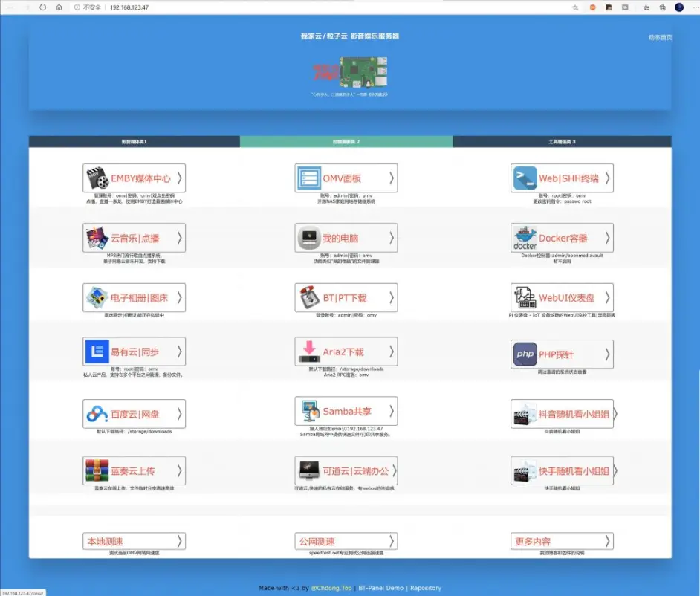Click the 我的电脑 label text

pyautogui.click(x=340, y=239)
